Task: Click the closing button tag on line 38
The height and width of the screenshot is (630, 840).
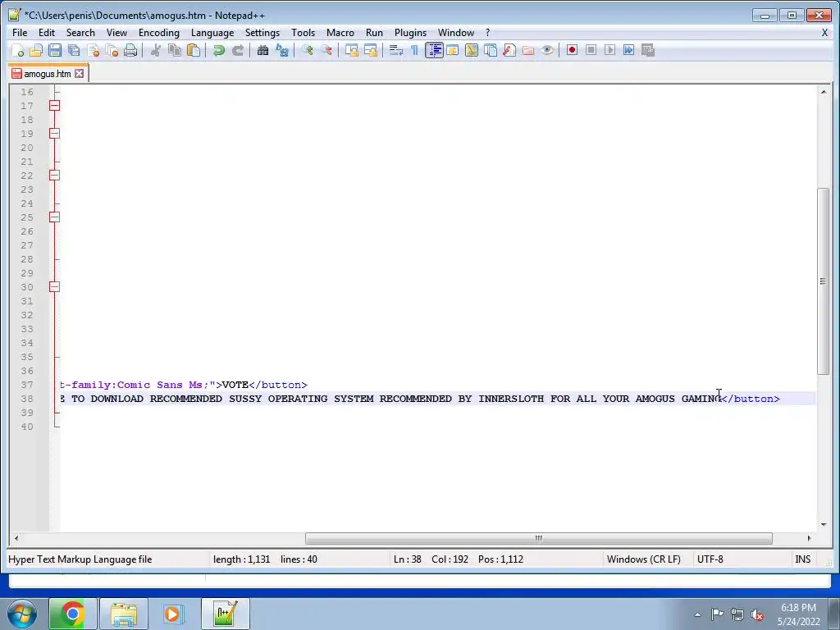Action: (751, 399)
